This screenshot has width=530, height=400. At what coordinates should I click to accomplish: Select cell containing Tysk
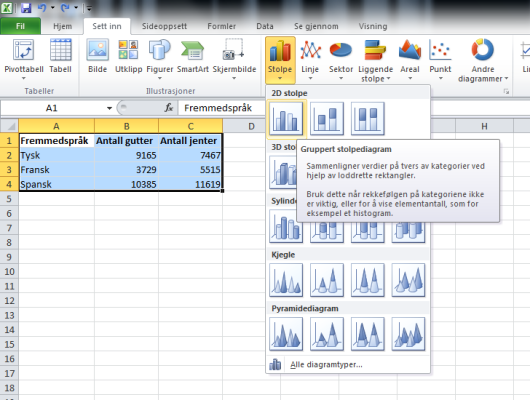click(56, 155)
